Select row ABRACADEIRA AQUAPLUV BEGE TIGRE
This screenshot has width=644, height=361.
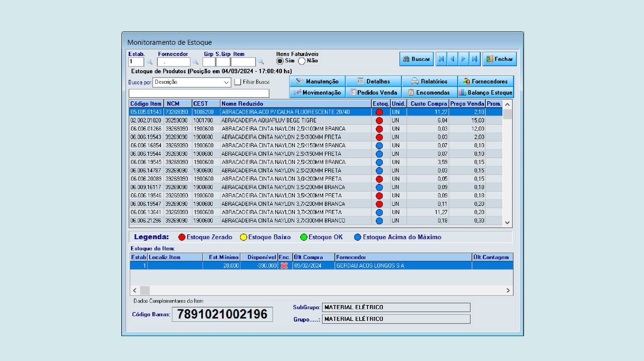316,120
